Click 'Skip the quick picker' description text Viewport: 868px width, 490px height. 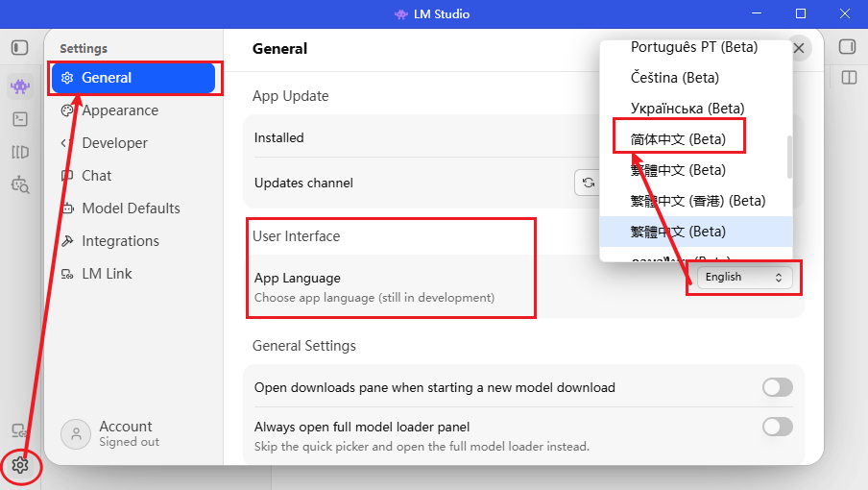click(422, 446)
